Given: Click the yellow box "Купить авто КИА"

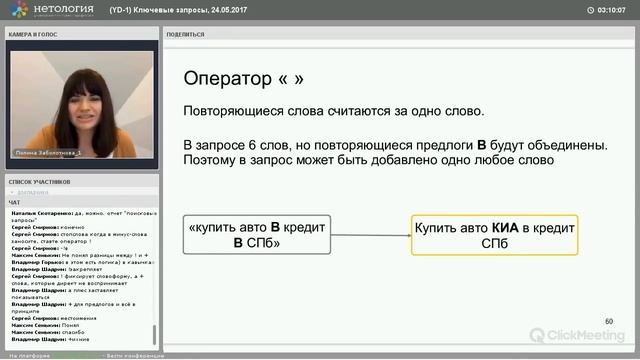Looking at the screenshot, I should tap(495, 235).
